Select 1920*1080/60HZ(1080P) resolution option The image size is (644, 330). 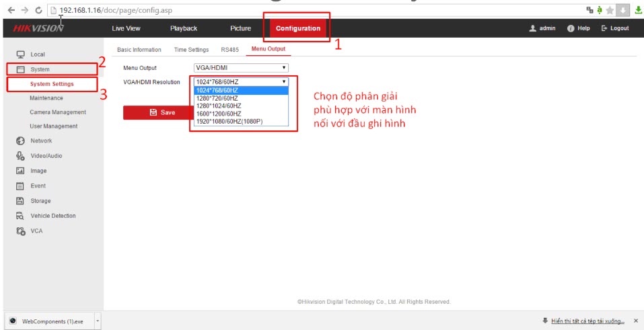(229, 122)
